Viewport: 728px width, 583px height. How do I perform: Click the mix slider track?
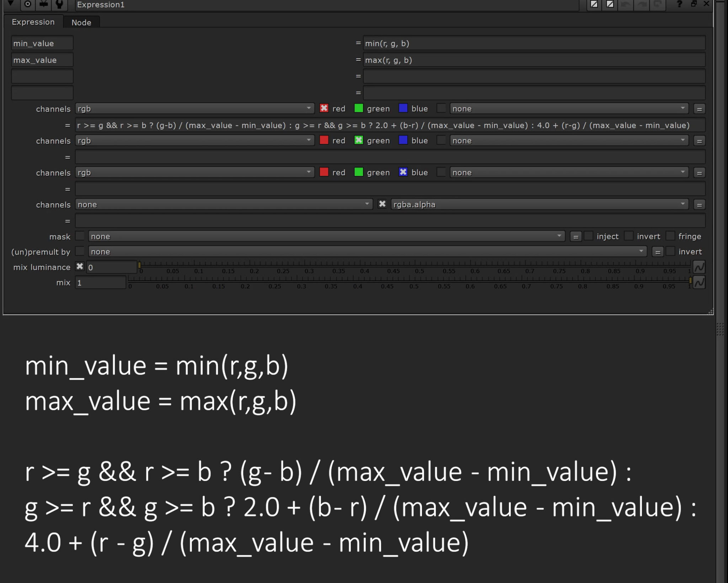point(409,280)
